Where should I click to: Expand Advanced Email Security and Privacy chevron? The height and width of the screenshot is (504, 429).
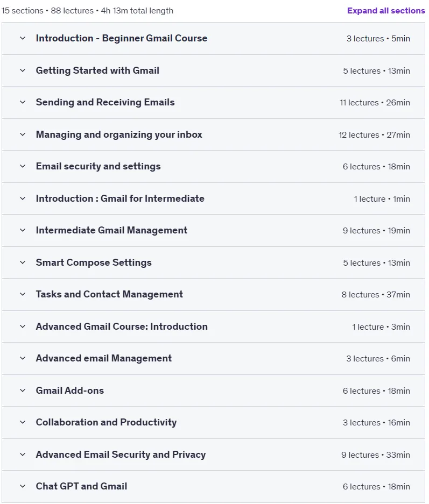coord(23,455)
